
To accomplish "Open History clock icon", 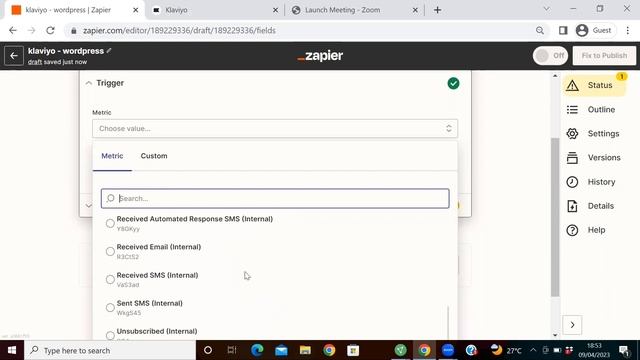I will click(572, 182).
